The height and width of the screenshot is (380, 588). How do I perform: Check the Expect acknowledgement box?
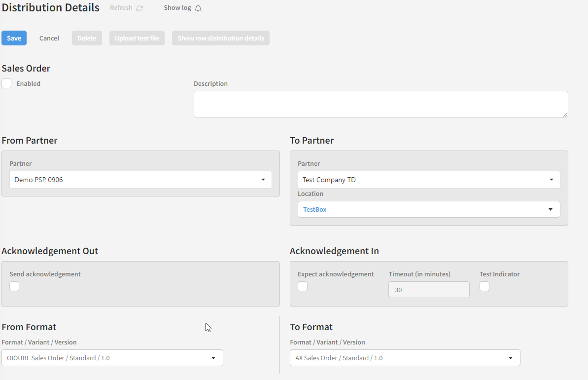(x=303, y=286)
